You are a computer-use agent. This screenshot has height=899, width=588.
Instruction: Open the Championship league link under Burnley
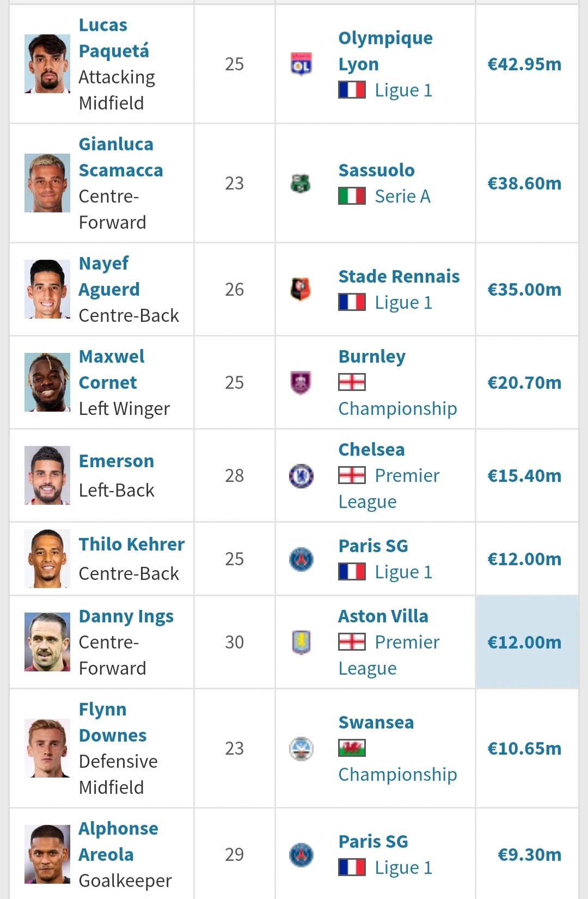397,409
